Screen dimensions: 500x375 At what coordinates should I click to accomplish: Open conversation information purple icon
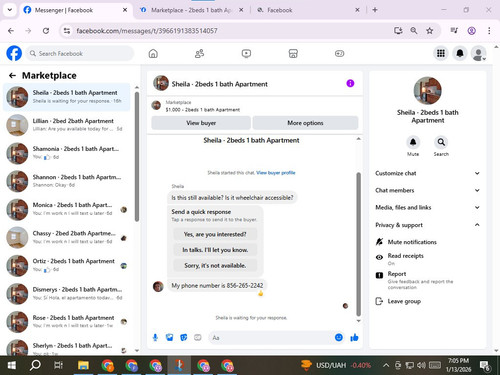[x=350, y=83]
